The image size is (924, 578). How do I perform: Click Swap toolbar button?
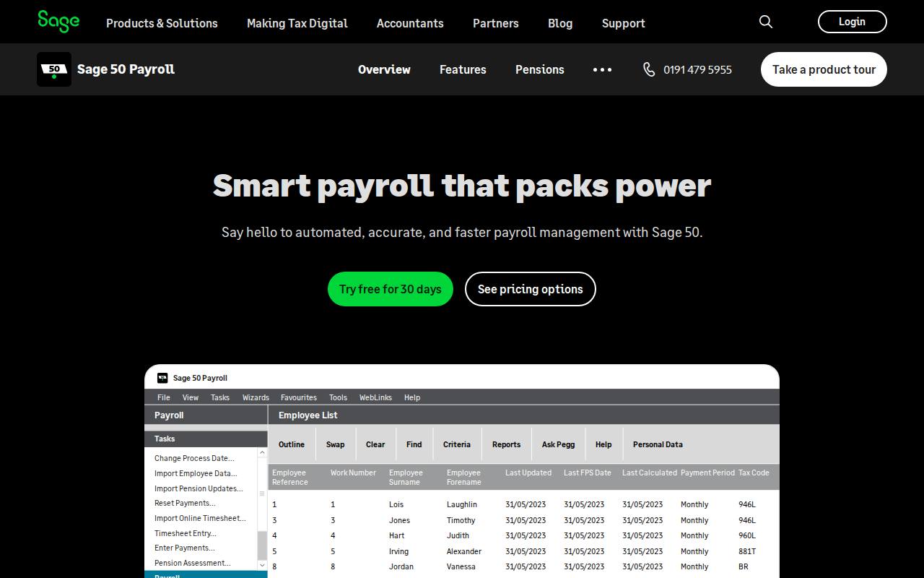[x=336, y=444]
